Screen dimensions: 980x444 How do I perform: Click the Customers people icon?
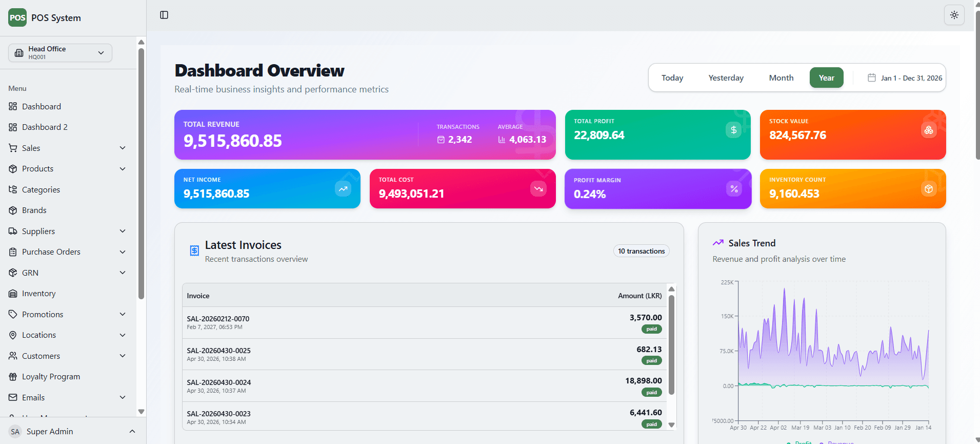pos(13,356)
